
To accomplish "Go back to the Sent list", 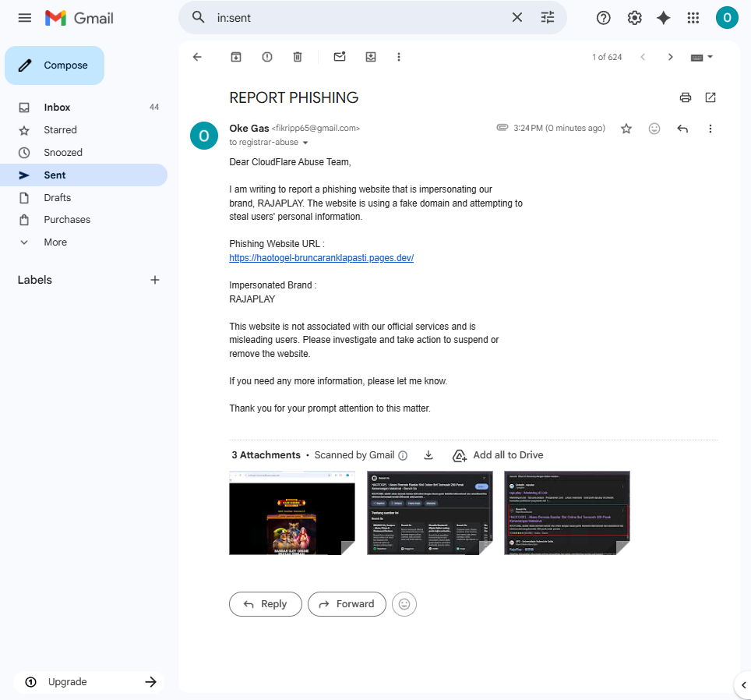I will click(197, 57).
